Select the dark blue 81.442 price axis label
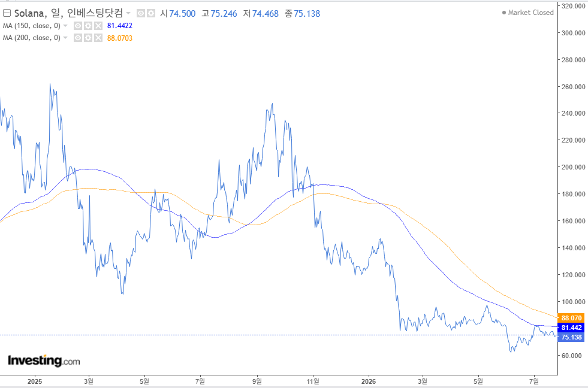The image size is (588, 388). coord(571,328)
